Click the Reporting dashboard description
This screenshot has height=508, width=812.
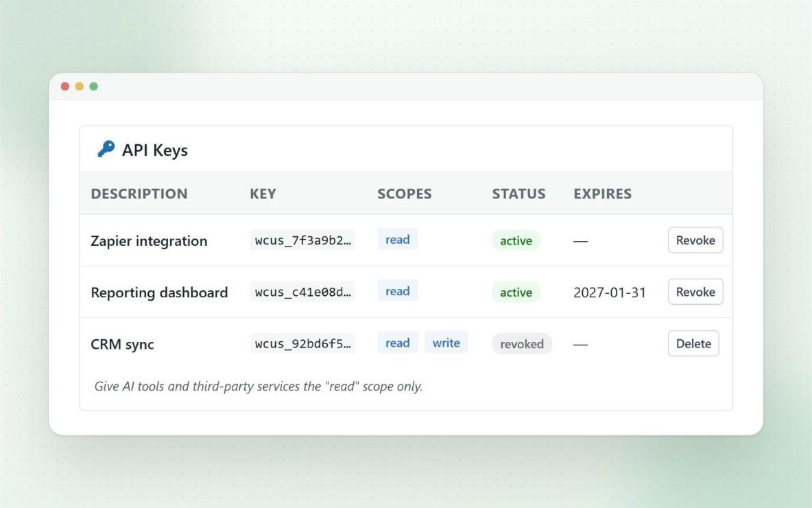(x=159, y=292)
